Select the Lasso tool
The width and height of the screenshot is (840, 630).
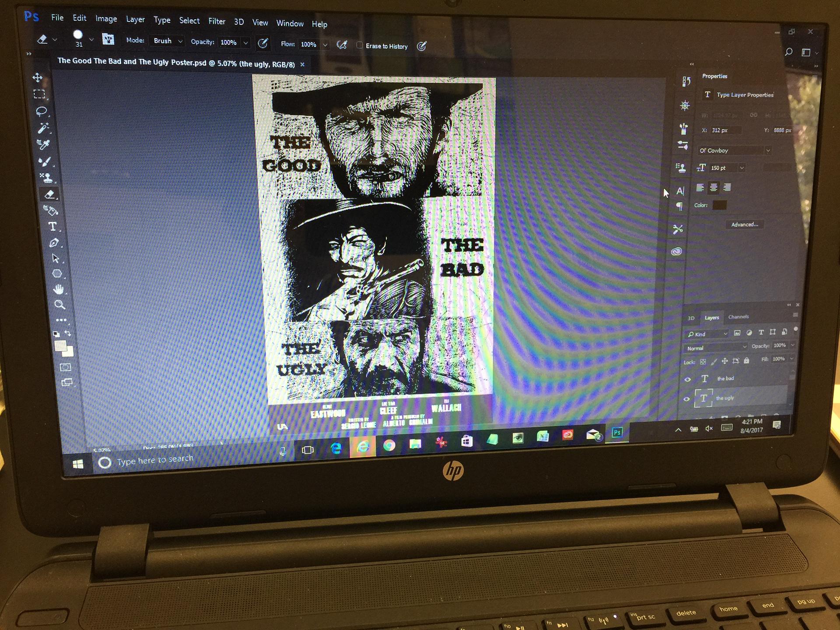click(x=42, y=111)
